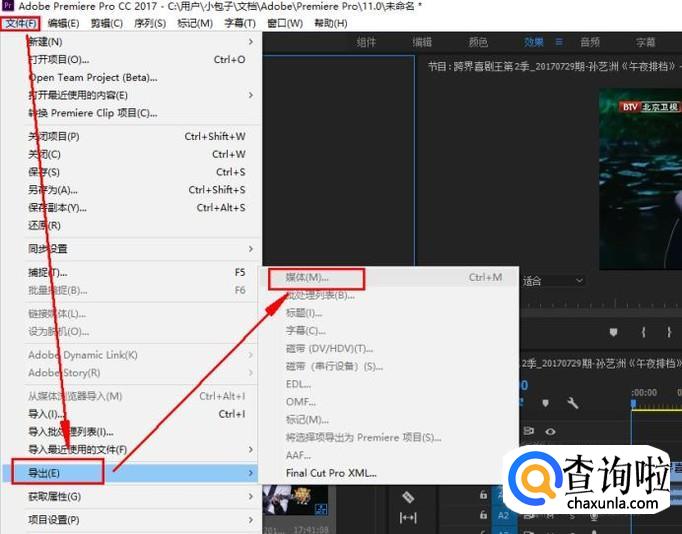682x534 pixels.
Task: Expand the 同步设置 submenu
Action: [251, 249]
